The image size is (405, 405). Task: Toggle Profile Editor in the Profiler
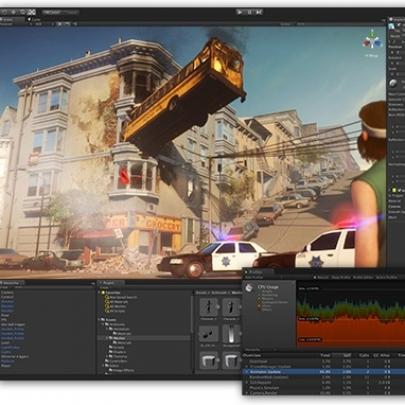[x=363, y=277]
